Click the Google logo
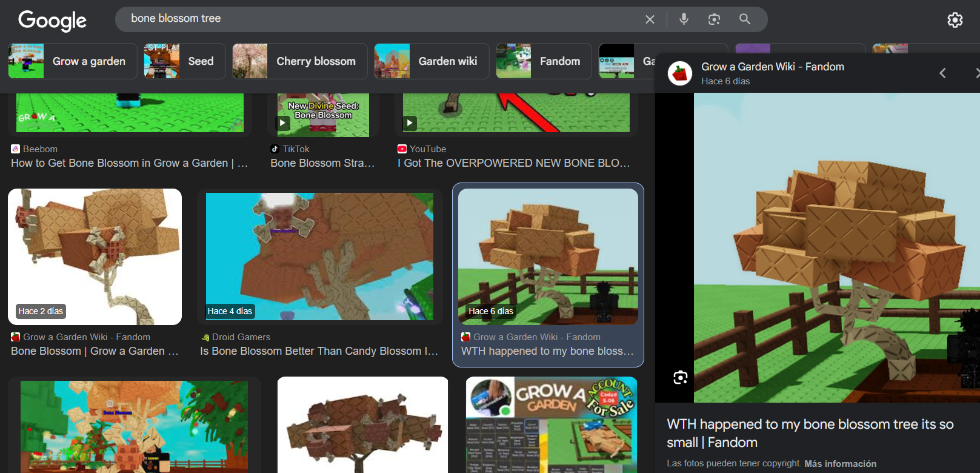Image resolution: width=980 pixels, height=473 pixels. click(x=52, y=21)
